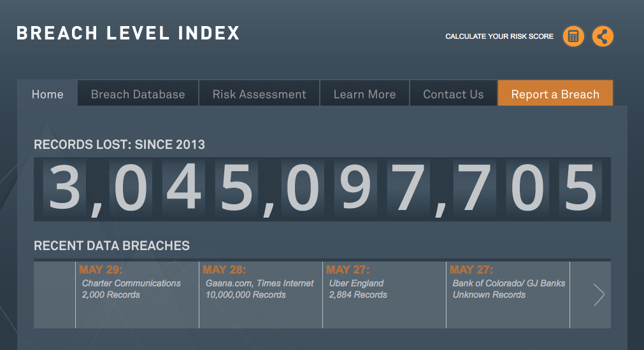Switch to the Home tab
The height and width of the screenshot is (350, 644).
click(48, 94)
